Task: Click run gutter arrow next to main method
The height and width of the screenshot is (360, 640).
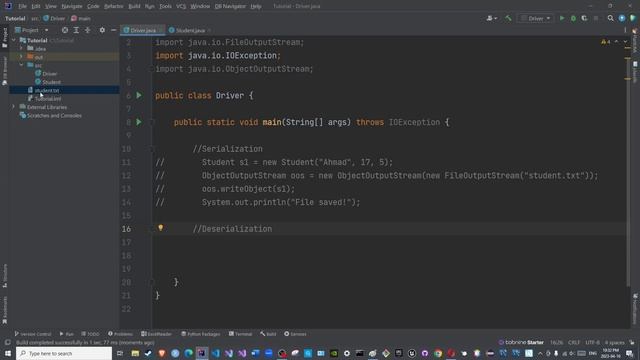Action: 139,122
